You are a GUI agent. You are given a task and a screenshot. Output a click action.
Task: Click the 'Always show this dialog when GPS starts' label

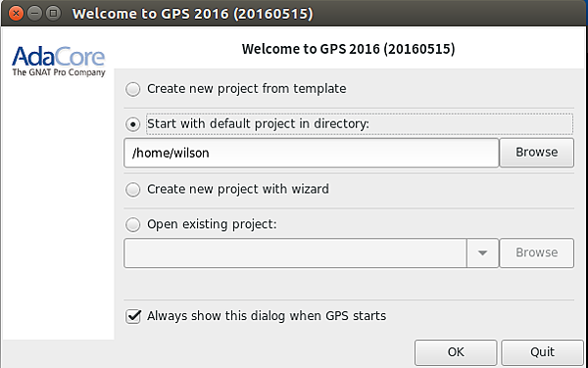coord(267,316)
